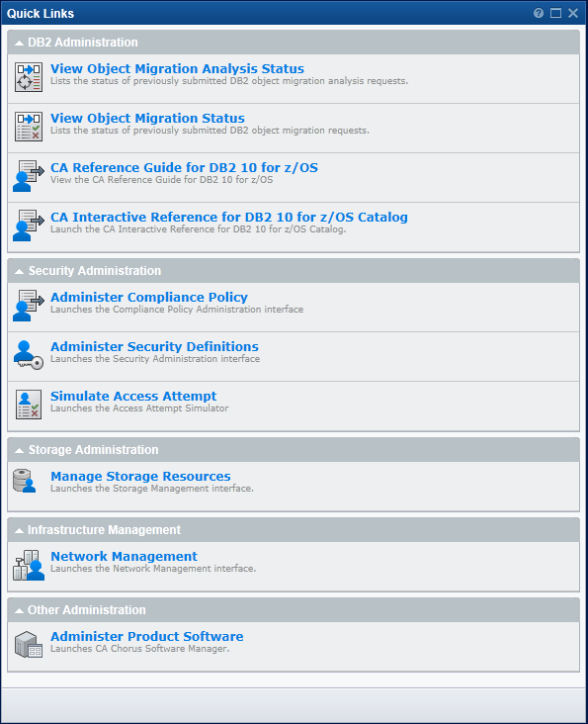Open the Quick Links help icon
Screen dimensions: 588x724
coord(539,13)
